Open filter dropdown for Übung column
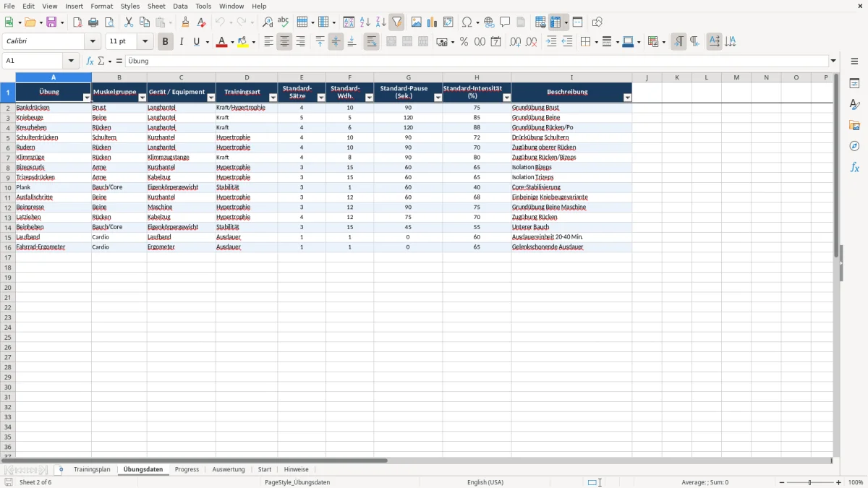868x488 pixels. 87,98
